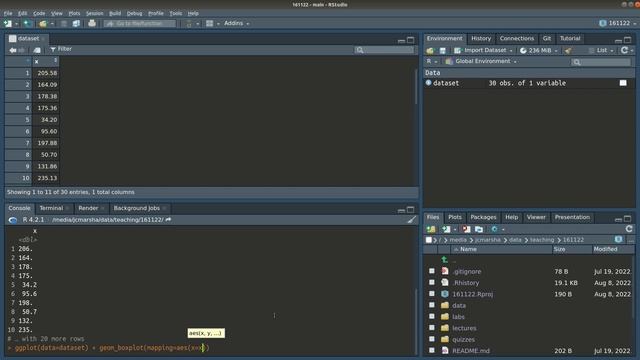Viewport: 640px width, 360px height.
Task: Click the x column header in data viewer
Action: 46,61
